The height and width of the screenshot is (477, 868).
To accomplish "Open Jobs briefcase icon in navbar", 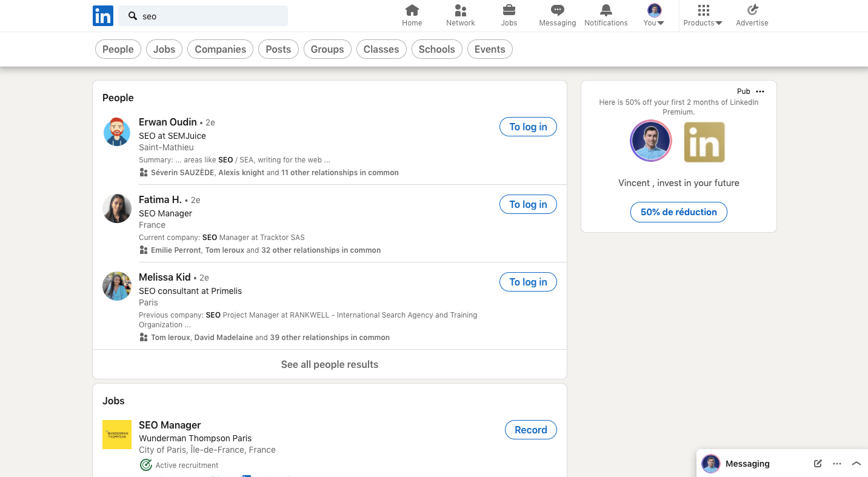I will pos(509,10).
